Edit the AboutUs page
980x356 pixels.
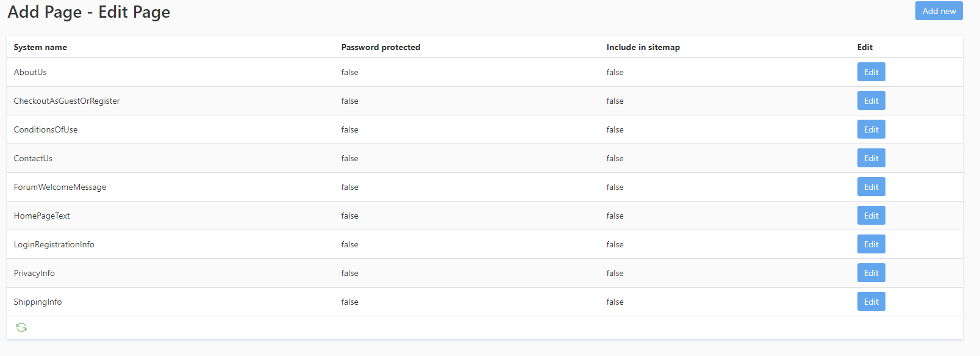point(871,72)
